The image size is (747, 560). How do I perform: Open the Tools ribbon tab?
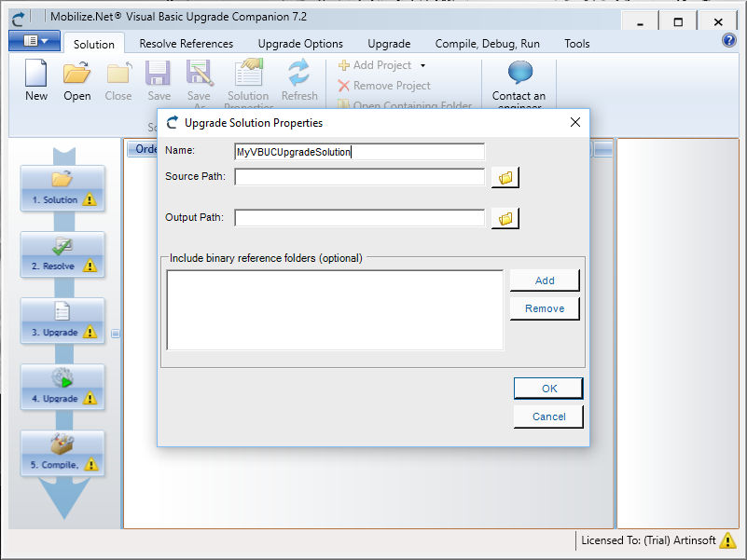point(577,44)
